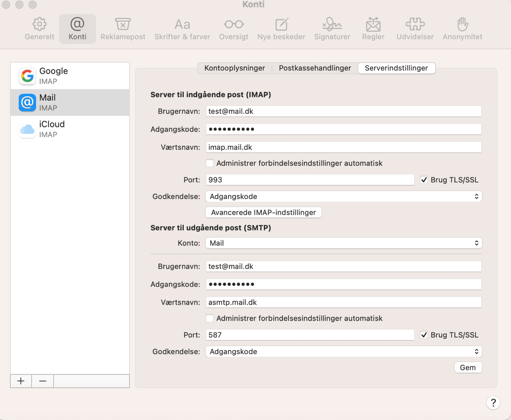
Task: Enable automatic connection settings for IMAP
Action: [210, 163]
